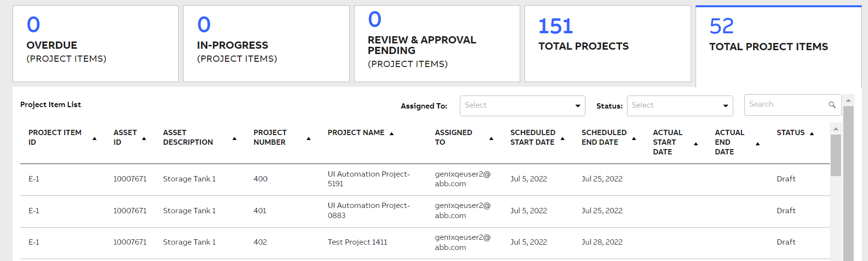Sort by Asset Description arrow
This screenshot has width=868, height=261.
pyautogui.click(x=234, y=138)
